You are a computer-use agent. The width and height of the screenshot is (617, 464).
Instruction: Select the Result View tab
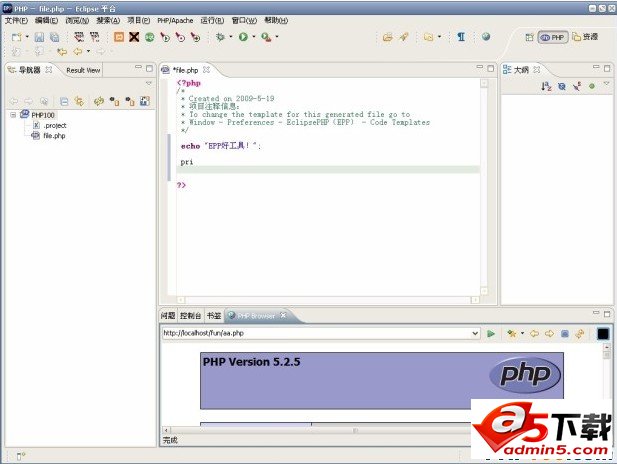coord(83,70)
